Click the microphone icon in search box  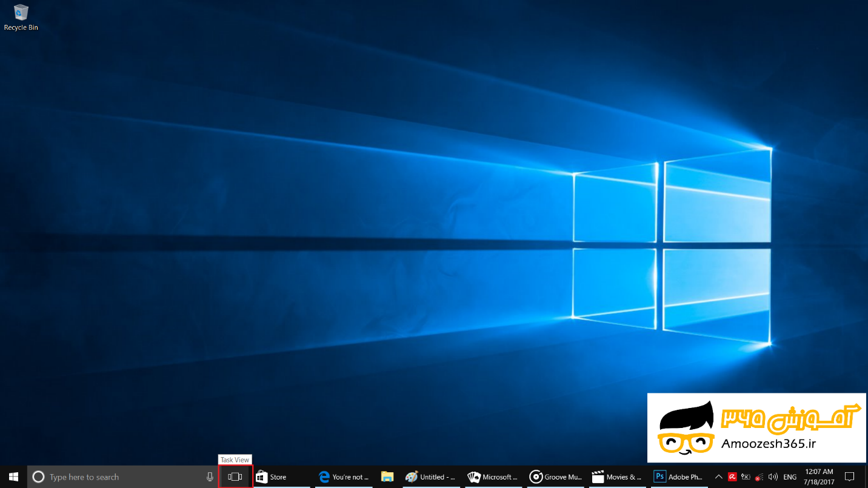point(210,477)
